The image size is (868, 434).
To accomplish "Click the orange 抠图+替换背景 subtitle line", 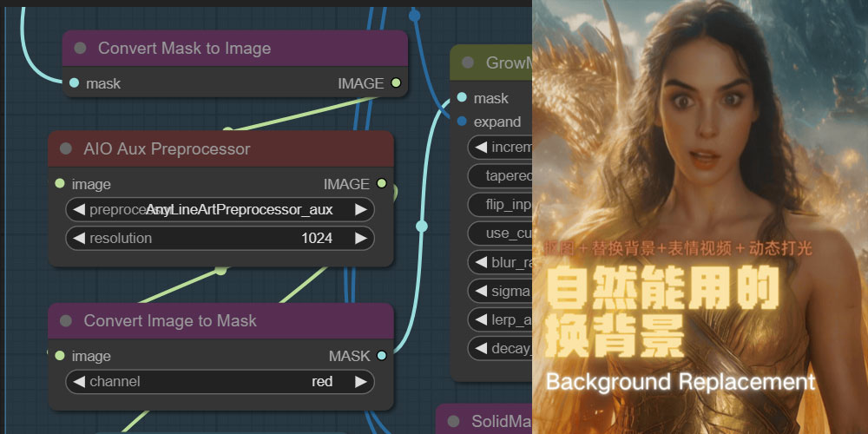I will tap(679, 248).
